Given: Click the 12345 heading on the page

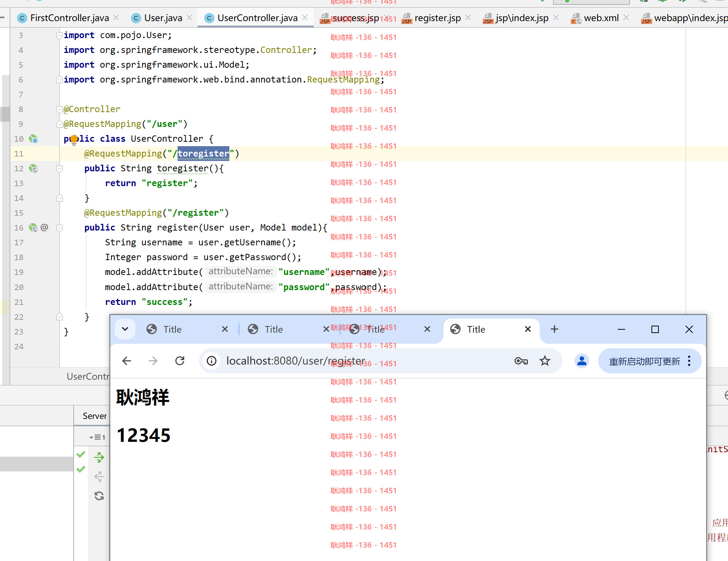Looking at the screenshot, I should click(144, 435).
